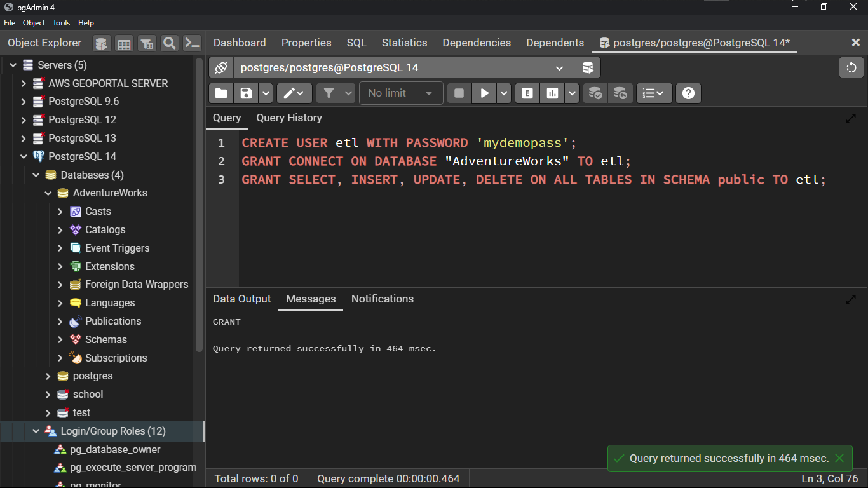Image resolution: width=868 pixels, height=488 pixels.
Task: Expand the PostgreSQL 13 server
Action: (x=24, y=139)
